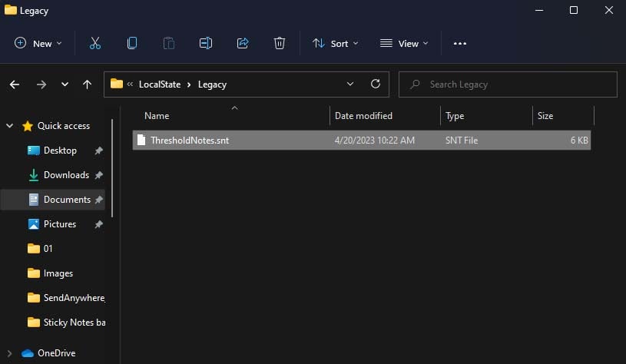Click the Delete trash icon
This screenshot has width=626, height=364.
tap(280, 44)
